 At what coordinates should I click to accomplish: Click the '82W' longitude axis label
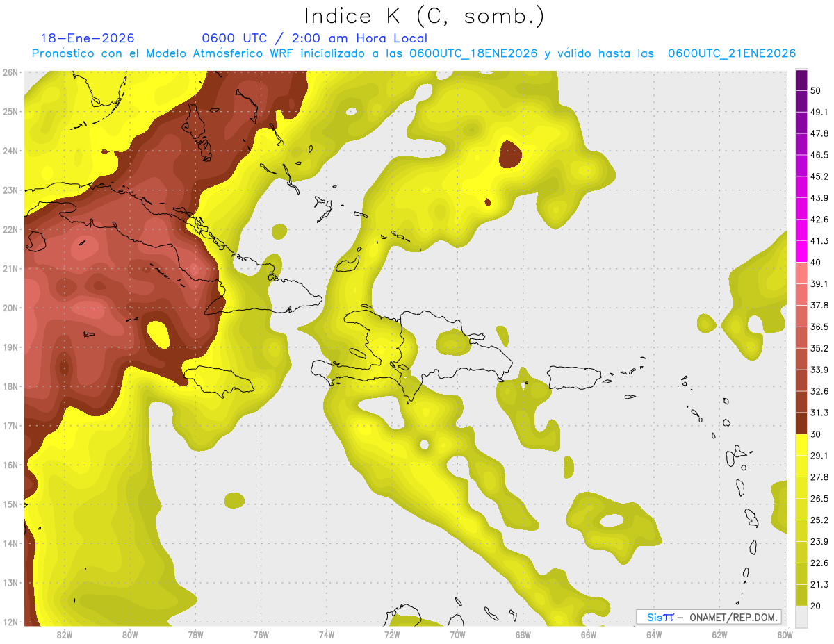65,634
